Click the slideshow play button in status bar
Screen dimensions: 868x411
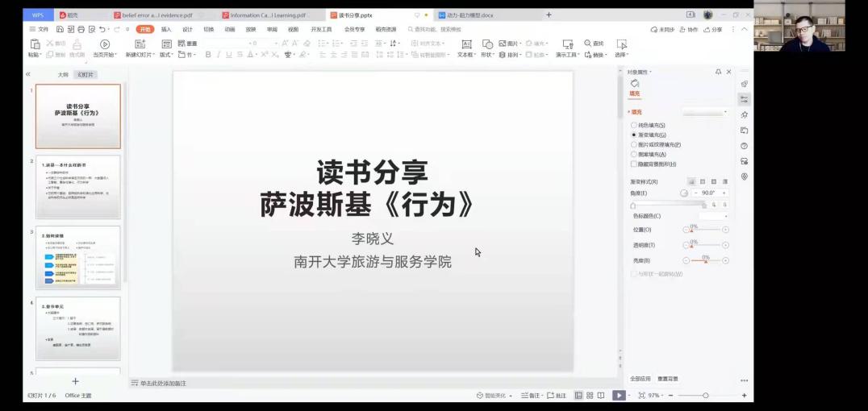pos(618,396)
